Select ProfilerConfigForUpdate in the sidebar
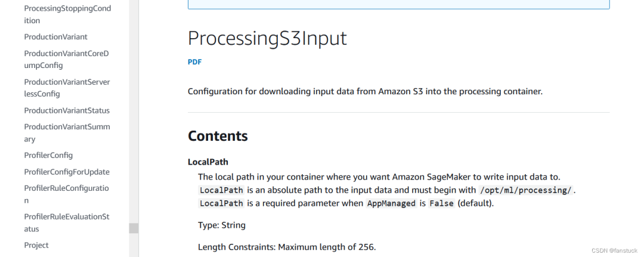Screen dimensions: 644x257 tap(67, 172)
